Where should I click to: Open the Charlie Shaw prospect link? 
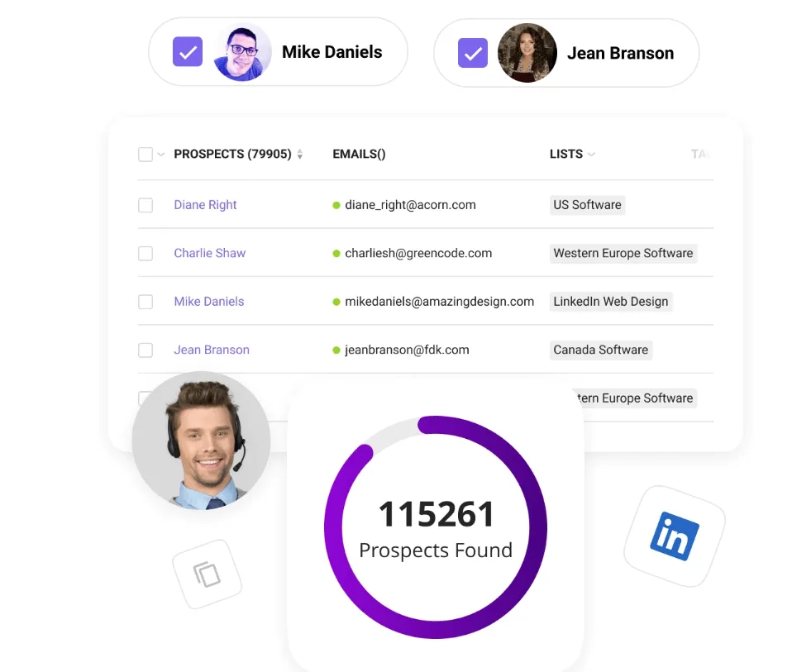click(x=210, y=253)
